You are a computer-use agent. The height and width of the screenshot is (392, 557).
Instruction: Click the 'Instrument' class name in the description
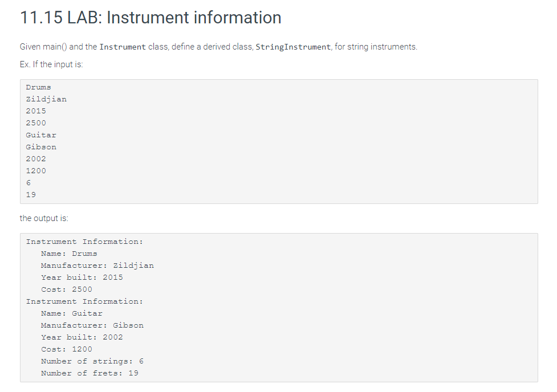pos(123,47)
